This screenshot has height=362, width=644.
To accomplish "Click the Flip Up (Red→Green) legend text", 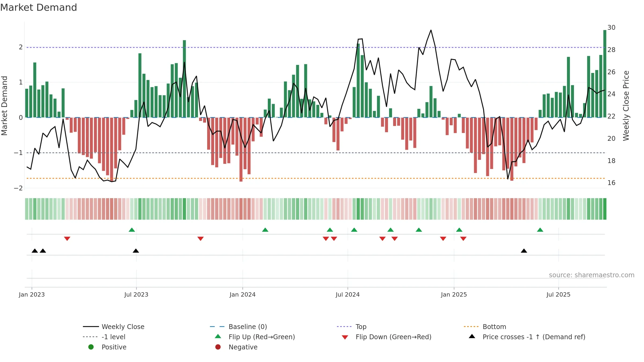I will (262, 337).
